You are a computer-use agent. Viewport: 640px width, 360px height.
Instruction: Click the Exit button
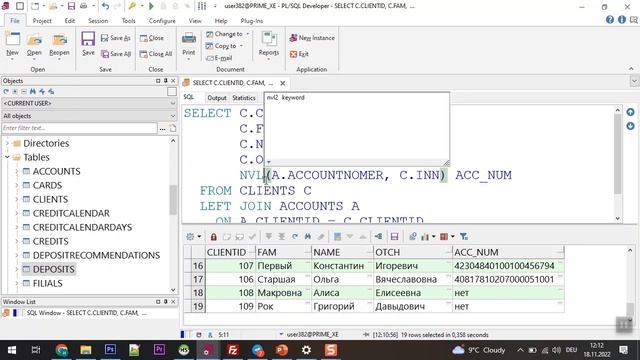coord(299,54)
